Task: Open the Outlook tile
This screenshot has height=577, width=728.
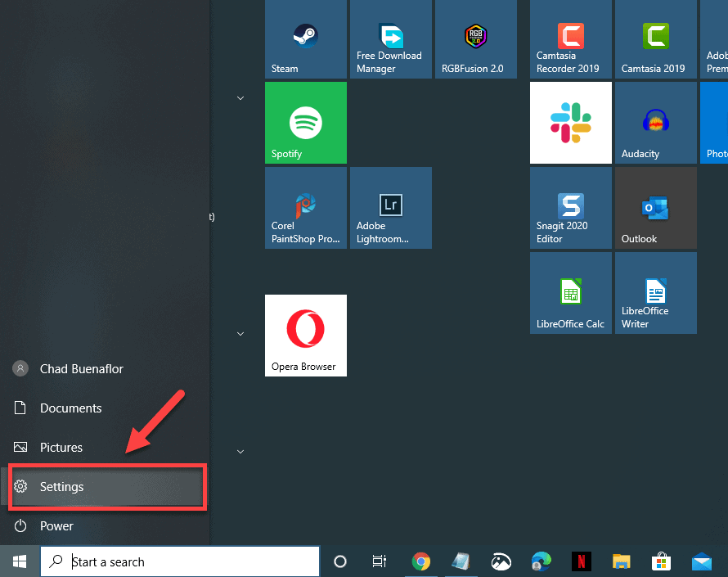Action: point(655,208)
